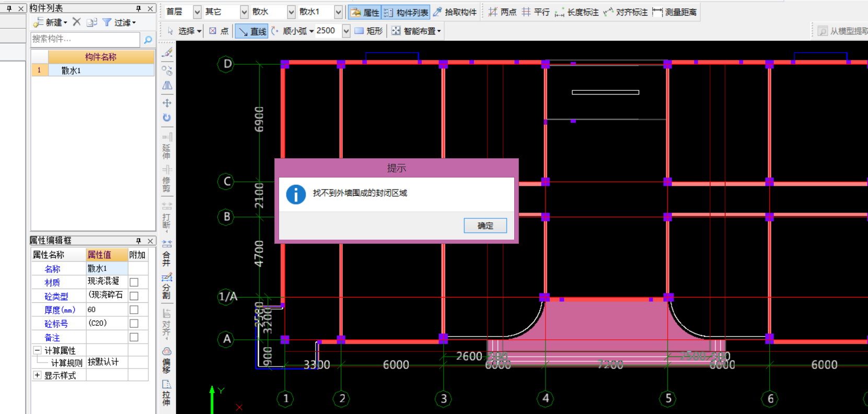Click axis bubble D on drawing
The width and height of the screenshot is (868, 414).
point(226,64)
